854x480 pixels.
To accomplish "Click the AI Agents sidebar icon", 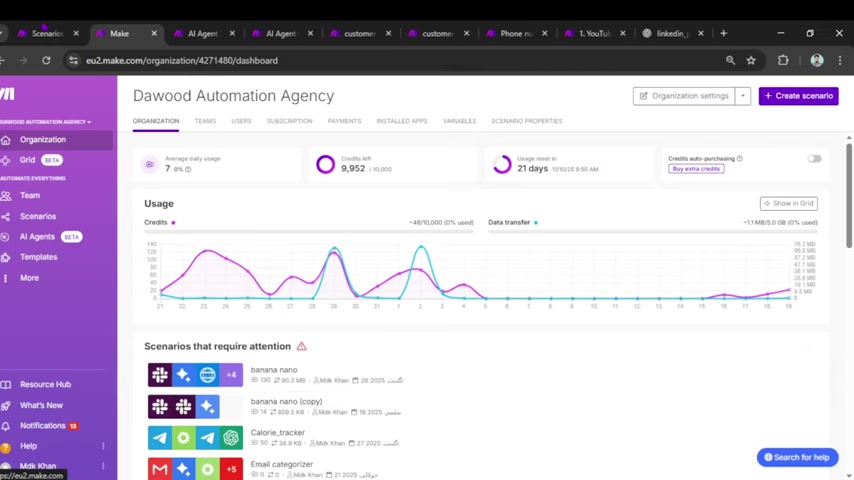I will [x=6, y=237].
